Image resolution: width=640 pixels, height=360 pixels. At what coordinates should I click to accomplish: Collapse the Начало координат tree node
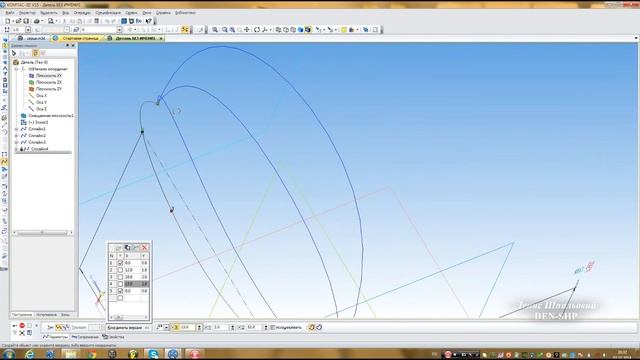[x=17, y=69]
